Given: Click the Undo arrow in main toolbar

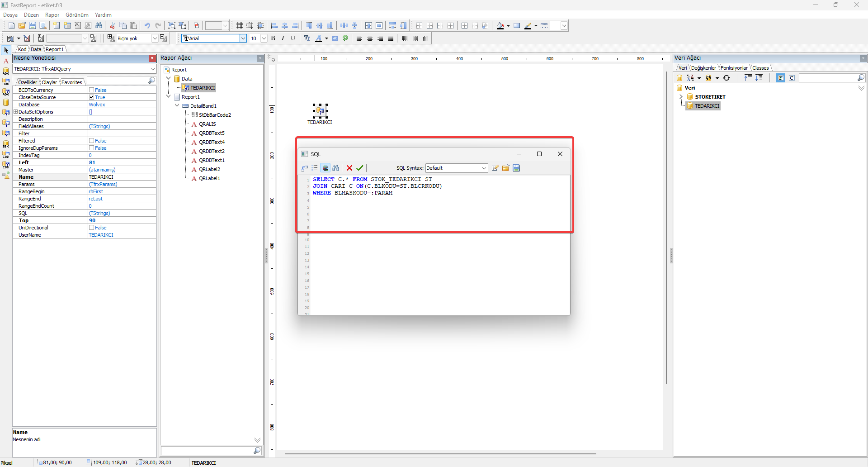Looking at the screenshot, I should coord(147,26).
